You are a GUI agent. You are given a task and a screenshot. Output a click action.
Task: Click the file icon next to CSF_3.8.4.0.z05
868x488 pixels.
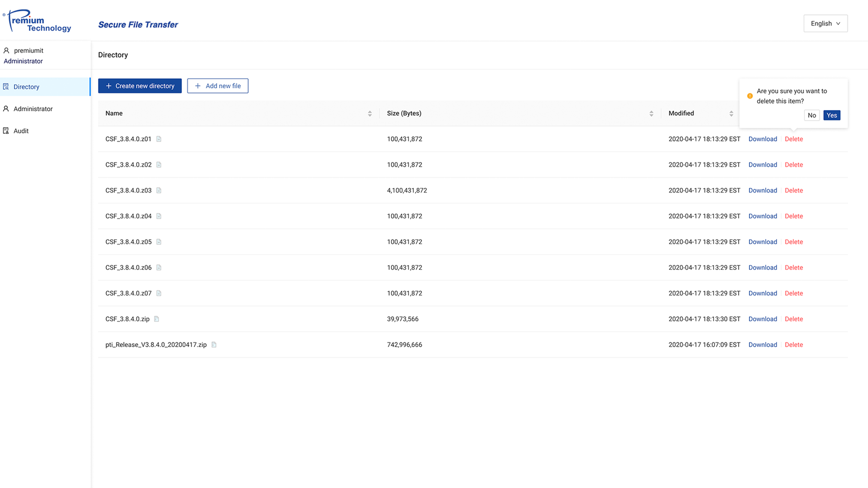(x=159, y=242)
